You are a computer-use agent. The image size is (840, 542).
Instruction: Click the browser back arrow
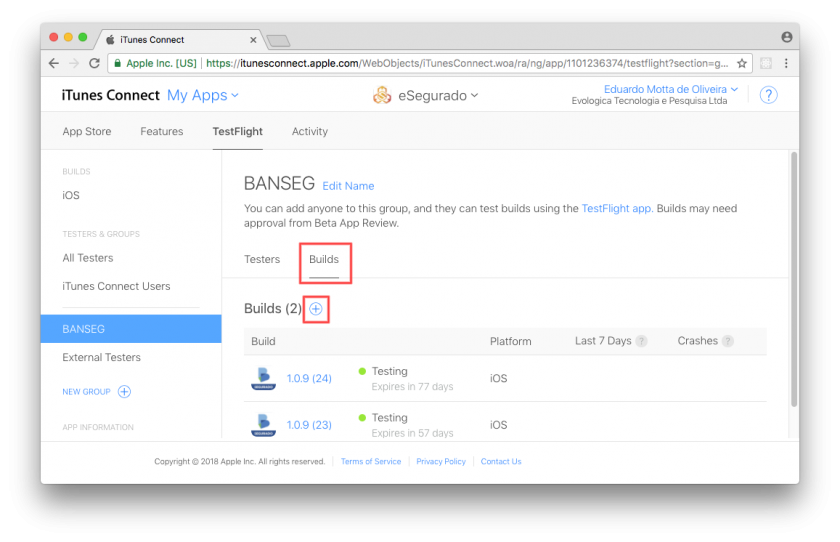tap(54, 63)
